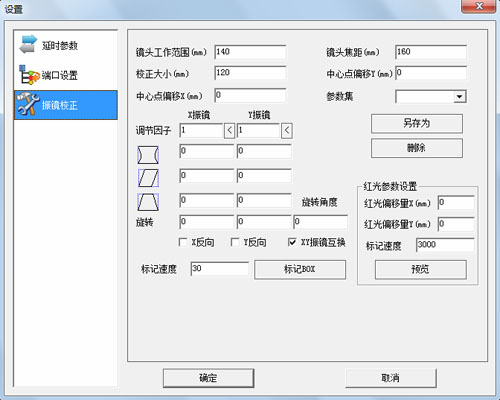Image resolution: width=500 pixels, height=400 pixels.
Task: Click the arrow button beside X振镜 调节因子
Action: click(229, 131)
